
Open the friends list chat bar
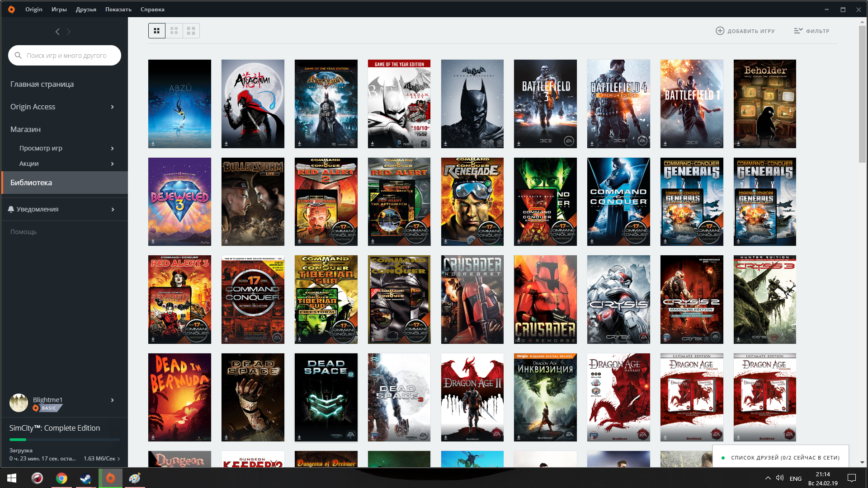point(781,457)
